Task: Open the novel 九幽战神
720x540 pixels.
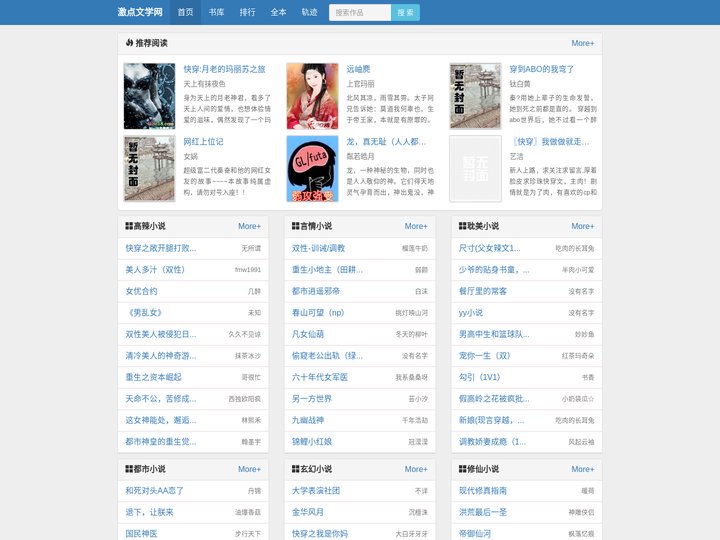Action: click(x=308, y=420)
